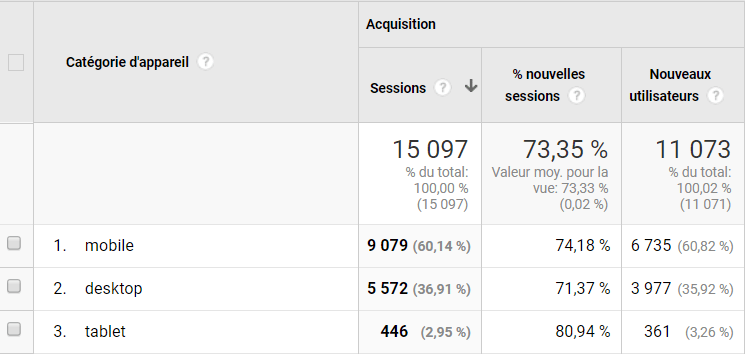
Task: Click mobile sessions value 9 079
Action: [387, 246]
